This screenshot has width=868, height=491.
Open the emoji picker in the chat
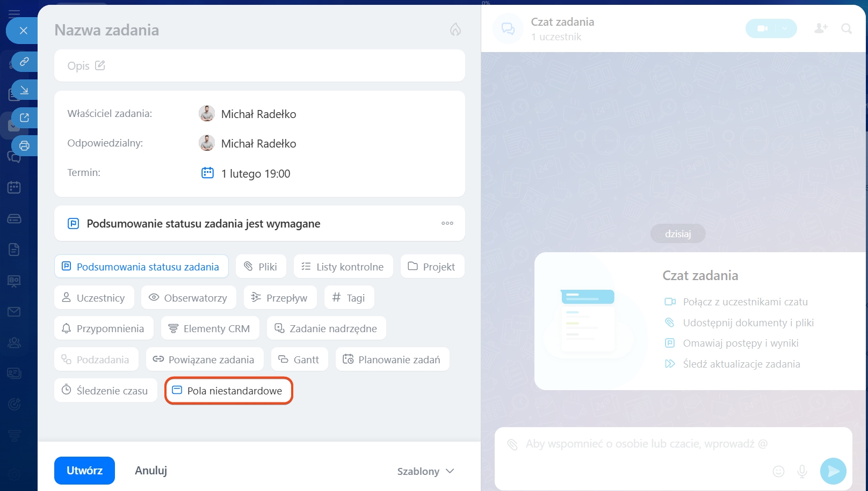778,471
